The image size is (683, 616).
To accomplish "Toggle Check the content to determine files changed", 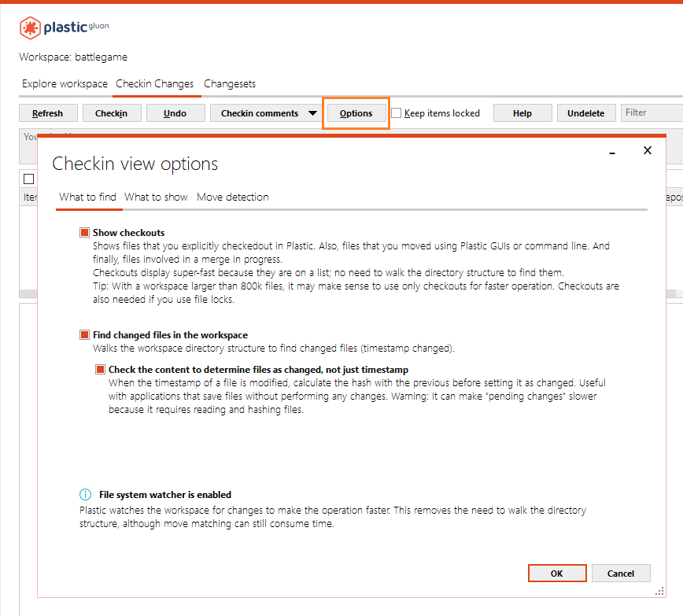I will point(100,370).
